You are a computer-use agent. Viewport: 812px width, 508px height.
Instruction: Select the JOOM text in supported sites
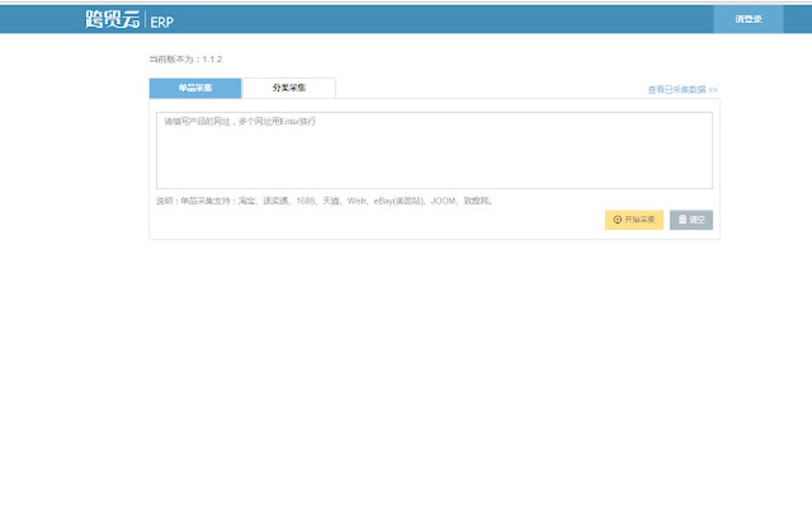tap(443, 201)
